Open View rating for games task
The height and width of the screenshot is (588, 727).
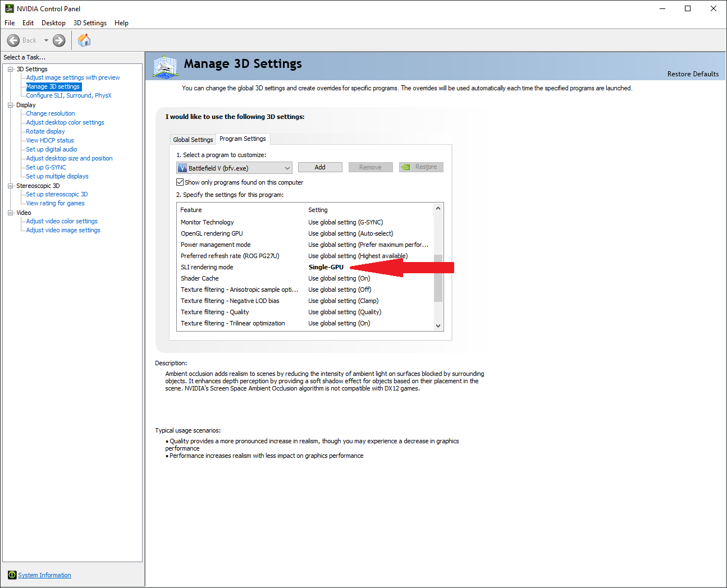tap(55, 203)
